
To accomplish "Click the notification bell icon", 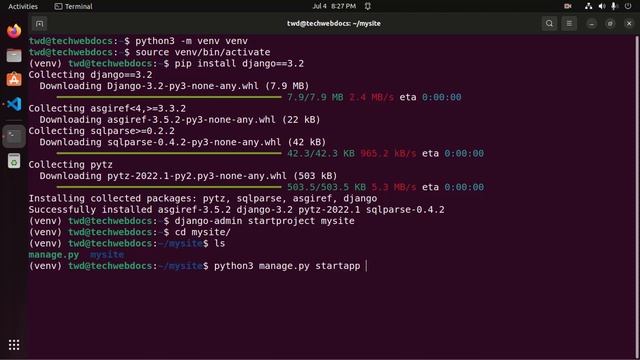I will 368,6.
